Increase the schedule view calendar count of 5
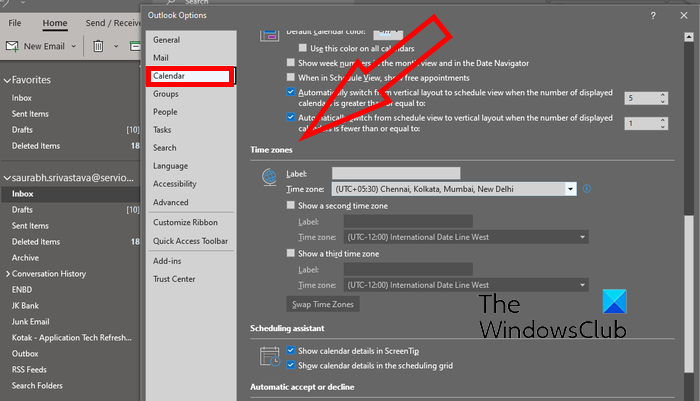The width and height of the screenshot is (700, 401). click(x=662, y=95)
